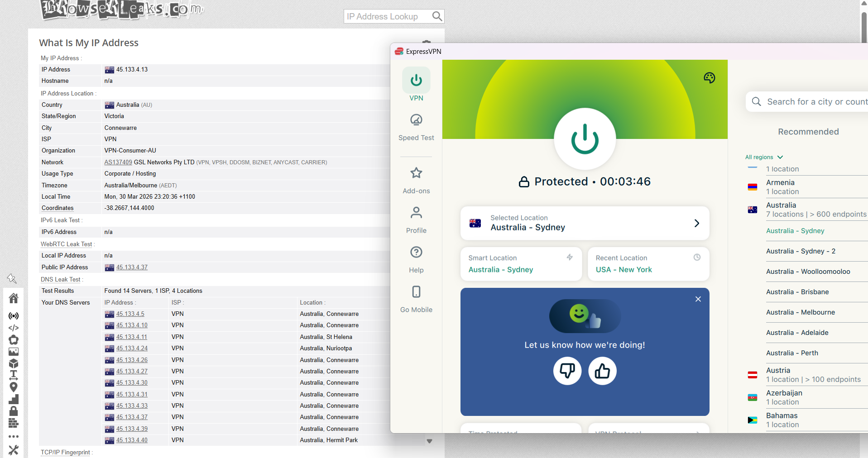This screenshot has height=458, width=868.
Task: Toggle the pin icon atop BrowserLeaks sidebar
Action: [13, 278]
